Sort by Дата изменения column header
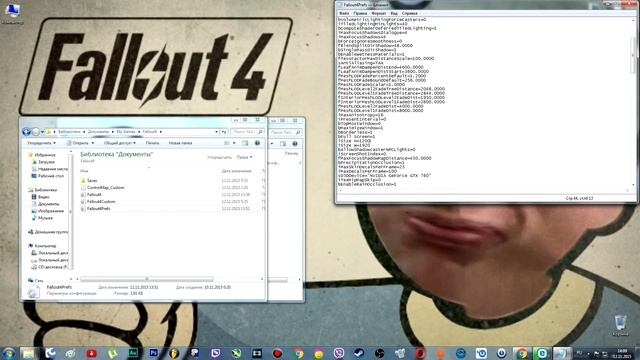Viewport: 640px width, 360px height. click(x=237, y=171)
